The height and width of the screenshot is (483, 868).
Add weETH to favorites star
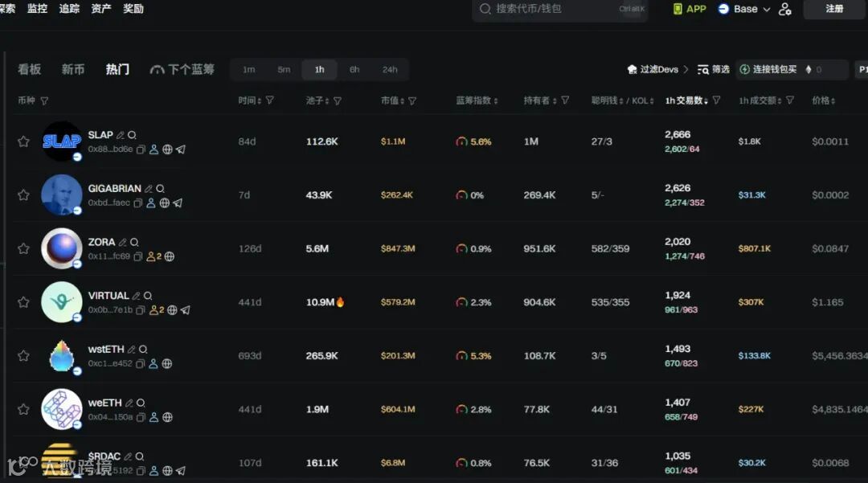point(23,409)
